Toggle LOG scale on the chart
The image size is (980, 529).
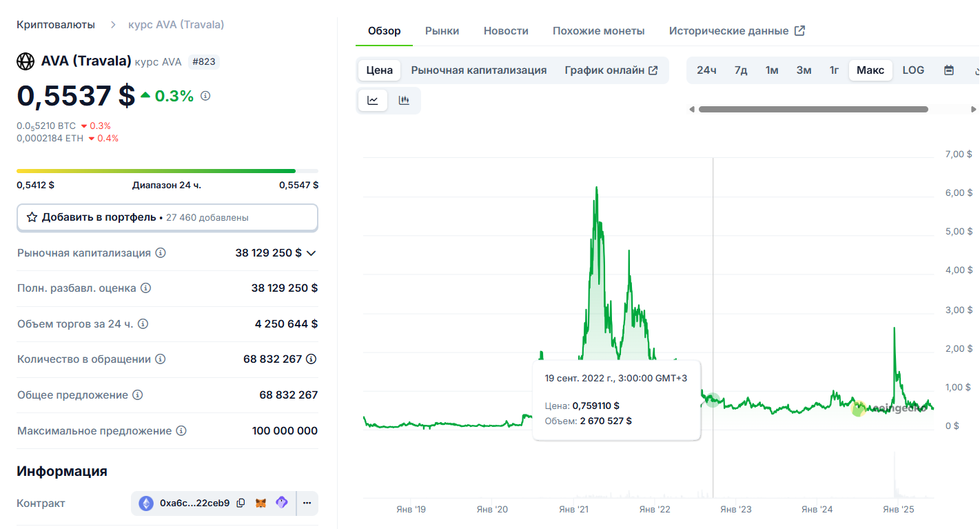pos(913,70)
